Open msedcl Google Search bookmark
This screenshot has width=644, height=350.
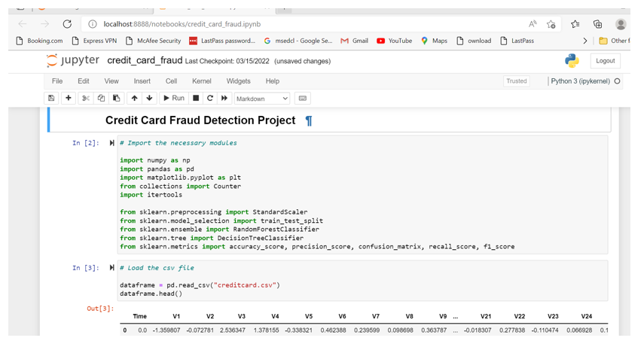pyautogui.click(x=298, y=41)
